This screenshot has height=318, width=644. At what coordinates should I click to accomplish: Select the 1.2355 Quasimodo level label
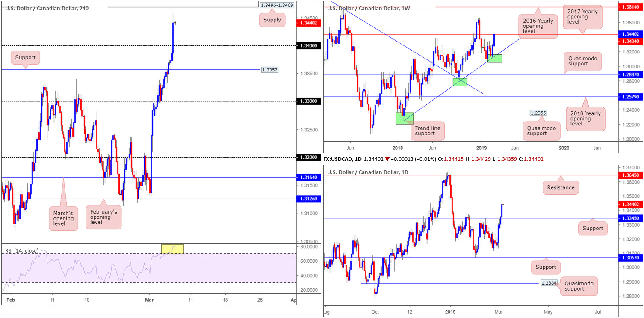click(x=538, y=113)
